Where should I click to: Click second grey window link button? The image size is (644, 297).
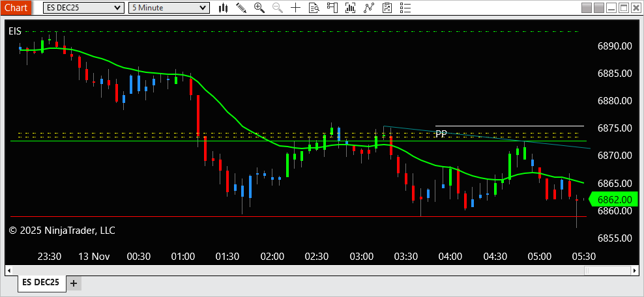(599, 7)
